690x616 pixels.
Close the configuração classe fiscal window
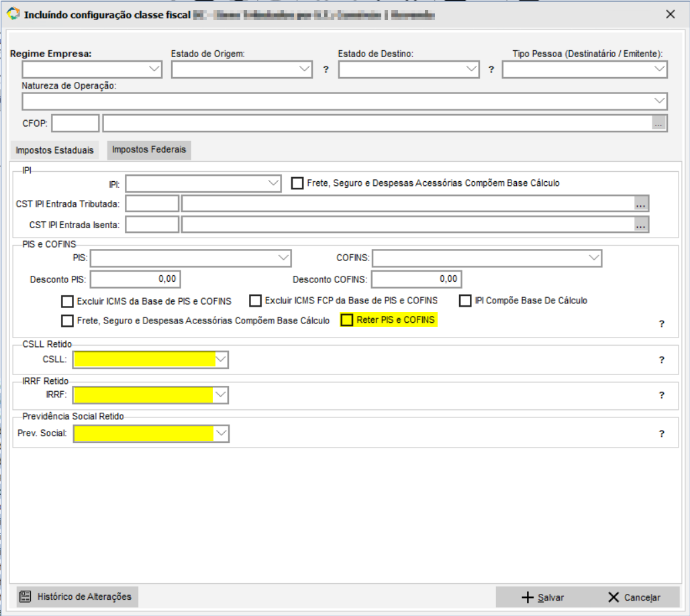[x=670, y=15]
